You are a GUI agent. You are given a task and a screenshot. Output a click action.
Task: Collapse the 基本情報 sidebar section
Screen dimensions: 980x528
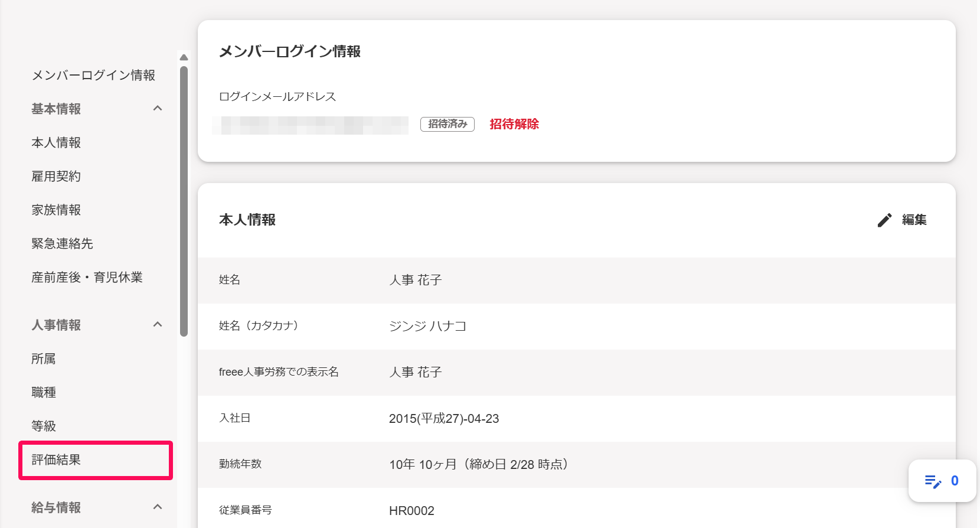[x=158, y=108]
